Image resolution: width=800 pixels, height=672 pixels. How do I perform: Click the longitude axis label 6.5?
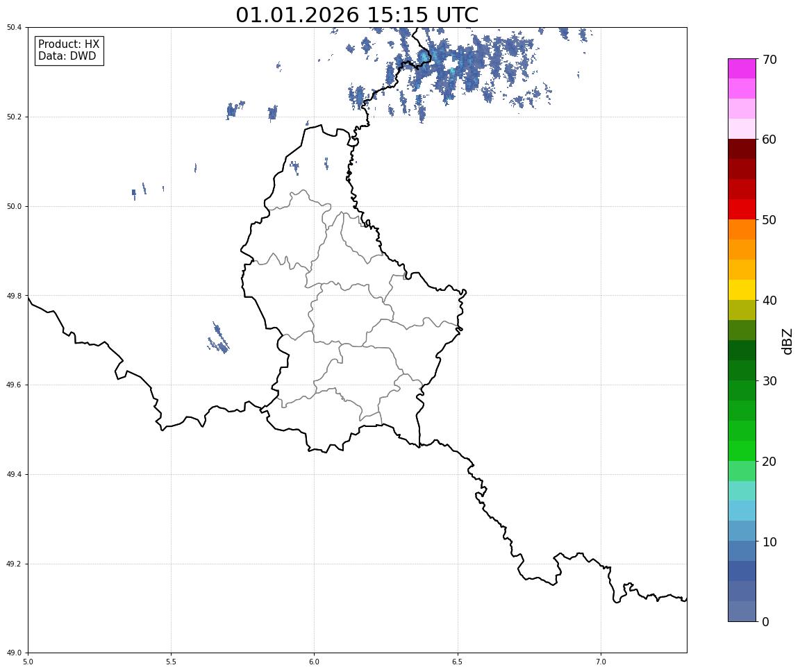coord(458,662)
